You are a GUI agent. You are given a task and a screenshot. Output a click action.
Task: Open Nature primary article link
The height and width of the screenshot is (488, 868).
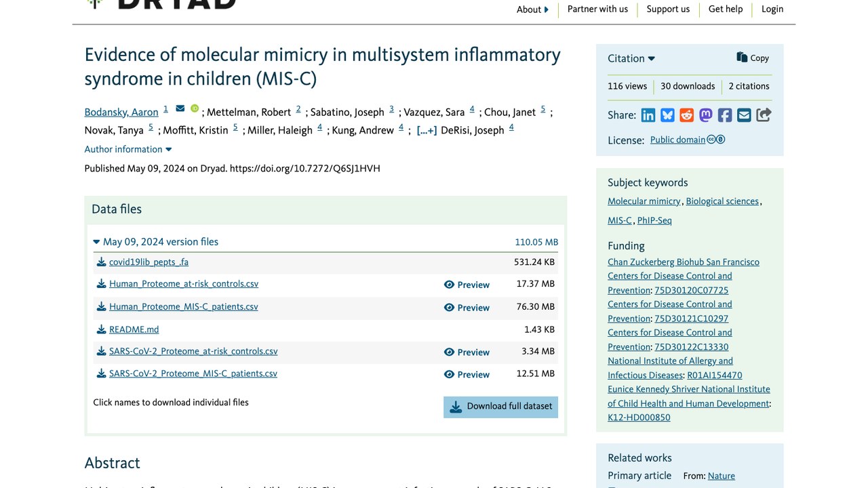[722, 476]
